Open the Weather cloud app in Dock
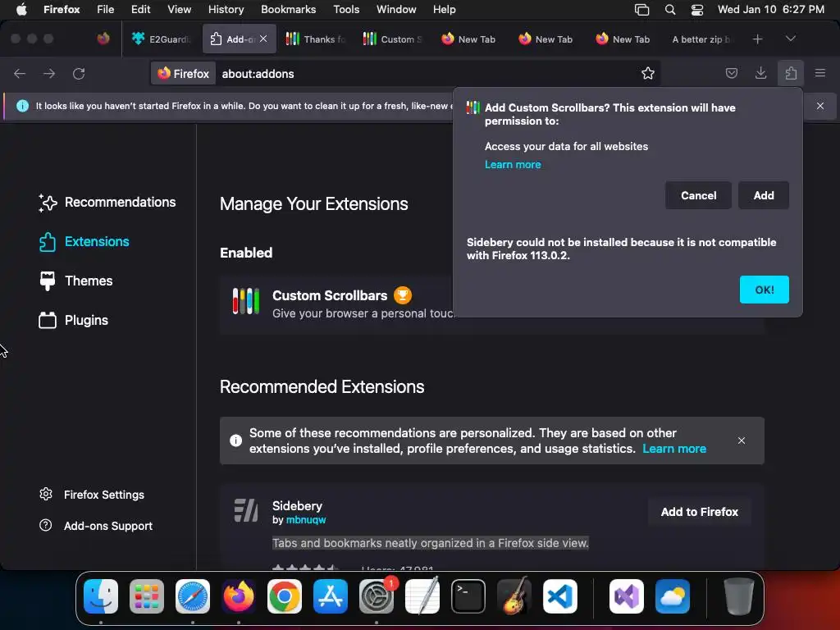This screenshot has height=630, width=840. pyautogui.click(x=673, y=596)
